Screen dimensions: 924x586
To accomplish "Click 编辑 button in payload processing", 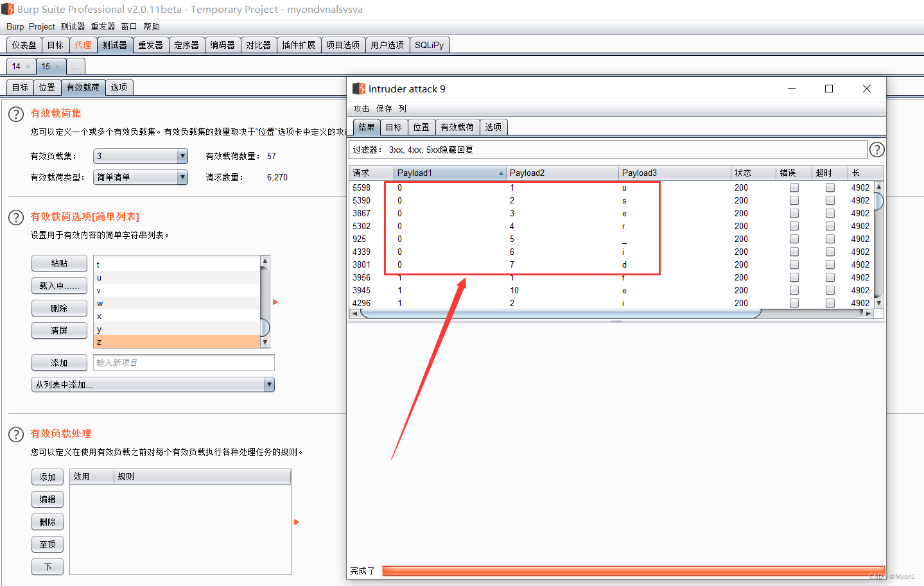I will (48, 499).
